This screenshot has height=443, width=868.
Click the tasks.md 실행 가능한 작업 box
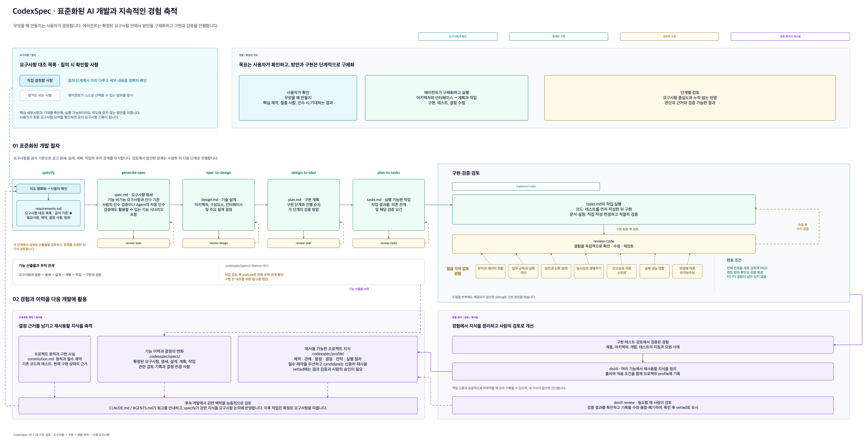point(389,205)
